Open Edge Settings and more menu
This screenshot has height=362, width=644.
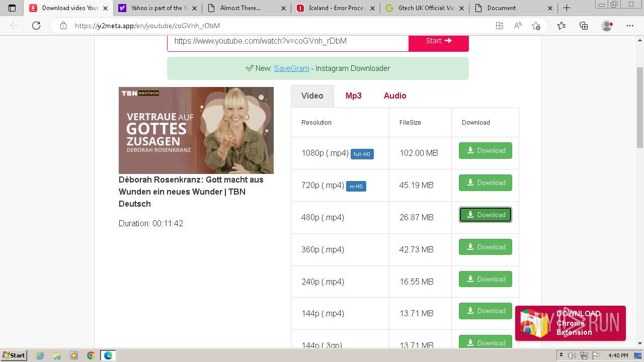pos(630,26)
